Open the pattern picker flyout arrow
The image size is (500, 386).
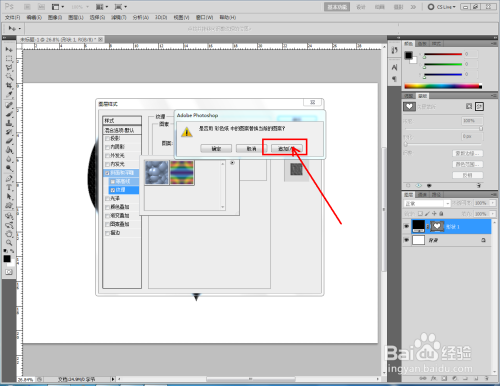click(232, 163)
